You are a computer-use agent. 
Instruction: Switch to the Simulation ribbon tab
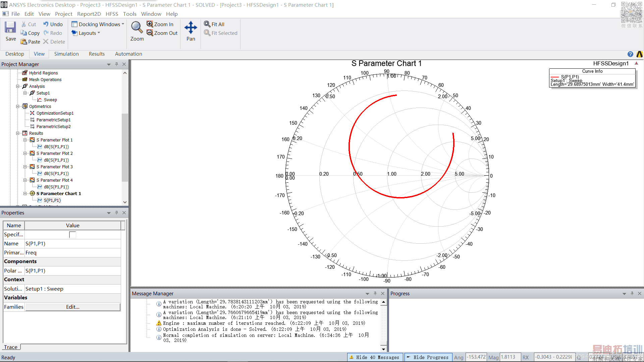point(66,54)
